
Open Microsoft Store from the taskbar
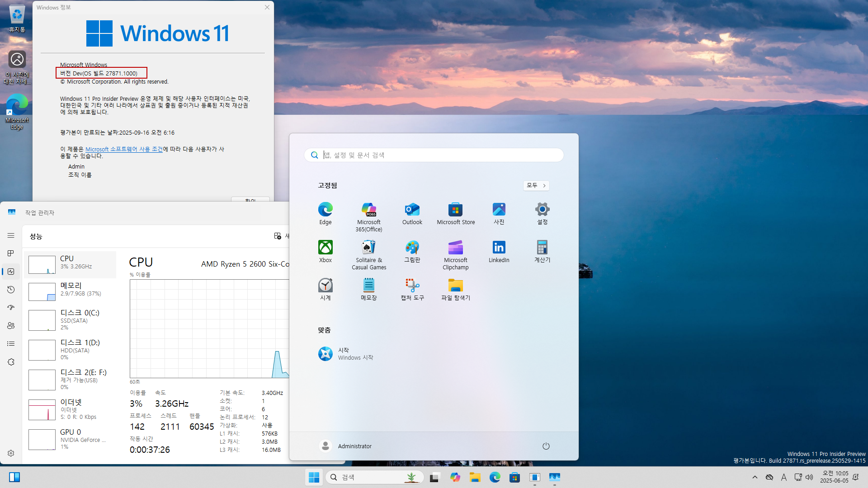514,477
